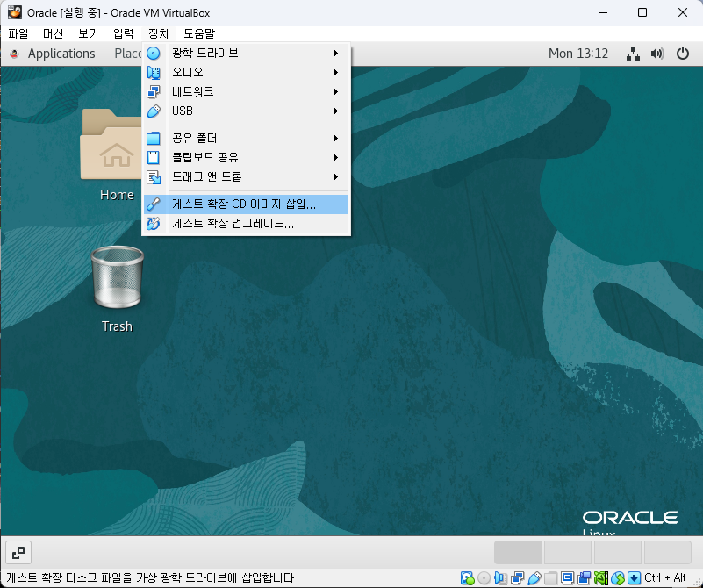Click the icon beside 게스트 확장 업그레이드
Image resolution: width=703 pixels, height=588 pixels.
click(154, 223)
